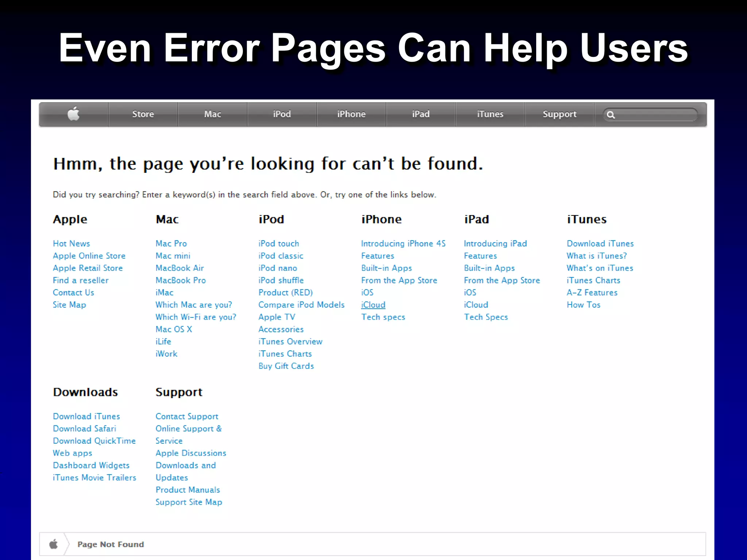Open the MacBook Air link
The height and width of the screenshot is (560, 747).
(180, 268)
